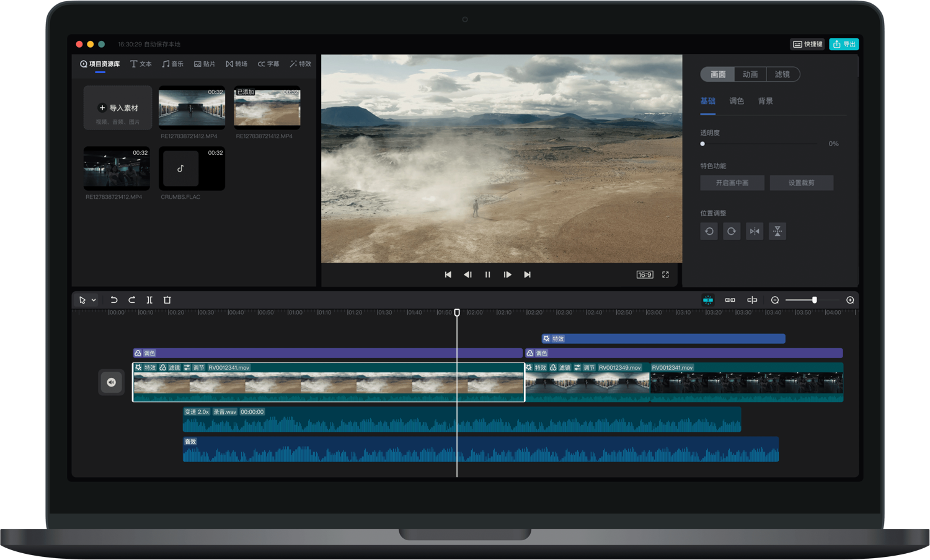
Task: Click the 导出 export button
Action: point(844,44)
